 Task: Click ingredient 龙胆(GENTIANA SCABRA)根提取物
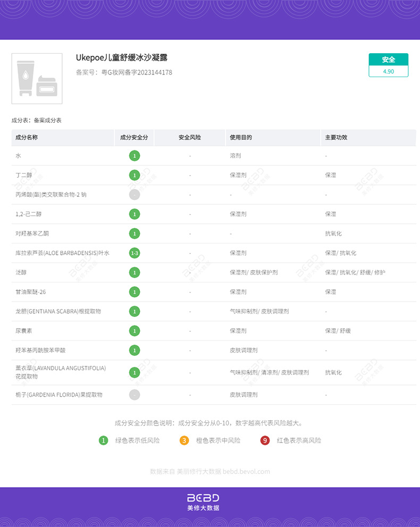coord(58,312)
